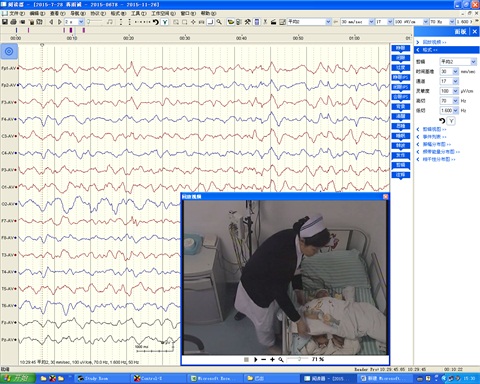
Task: Toggle the Y button in side panel
Action: point(451,121)
